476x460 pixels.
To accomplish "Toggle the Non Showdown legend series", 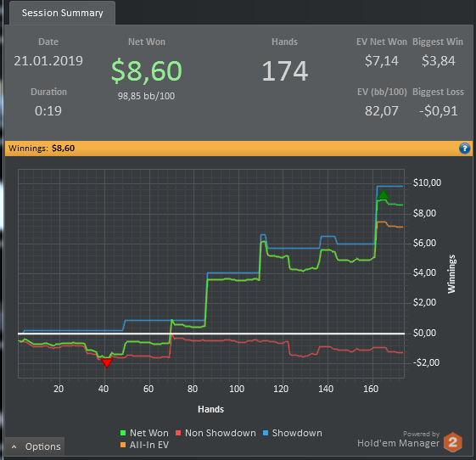I will (216, 433).
